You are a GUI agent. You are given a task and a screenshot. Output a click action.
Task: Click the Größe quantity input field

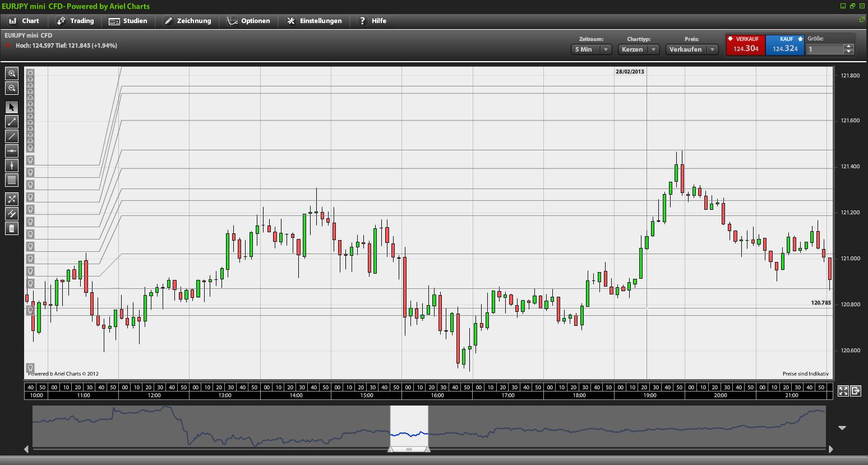tap(825, 49)
